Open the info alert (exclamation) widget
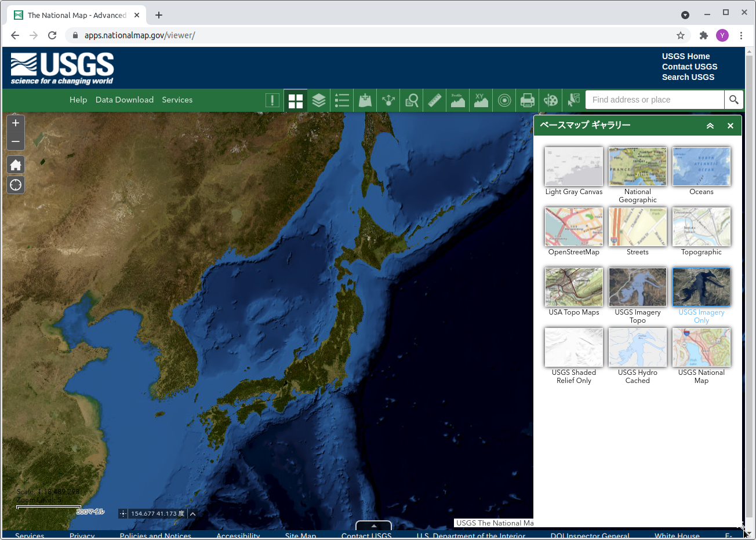 coord(272,100)
